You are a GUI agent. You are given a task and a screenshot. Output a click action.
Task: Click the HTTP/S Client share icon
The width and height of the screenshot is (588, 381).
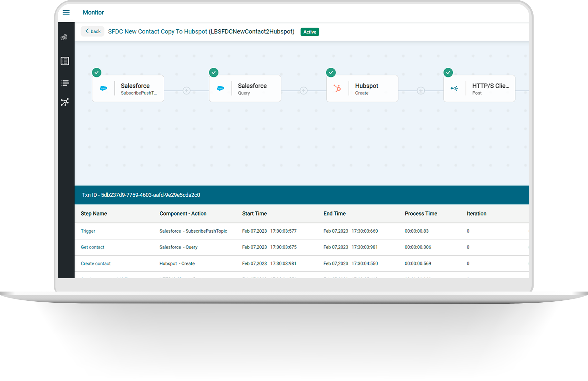point(454,88)
